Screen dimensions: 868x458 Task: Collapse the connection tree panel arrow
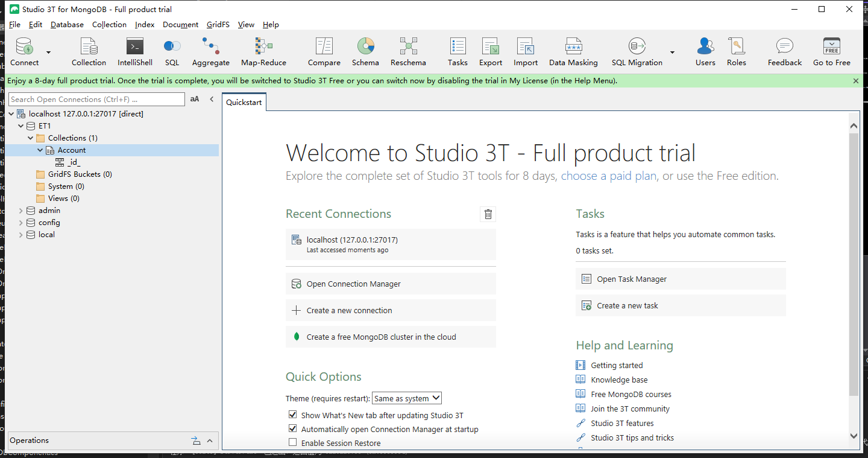pyautogui.click(x=212, y=99)
